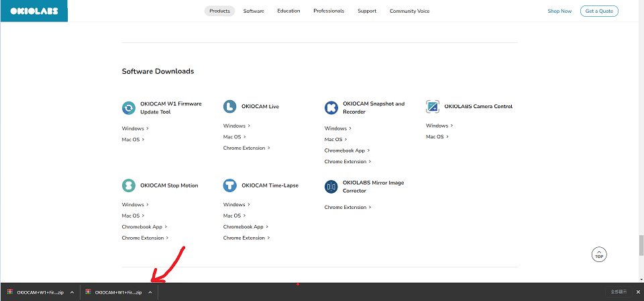Close the downloads bar
Image resolution: width=644 pixels, height=301 pixels.
[x=638, y=292]
